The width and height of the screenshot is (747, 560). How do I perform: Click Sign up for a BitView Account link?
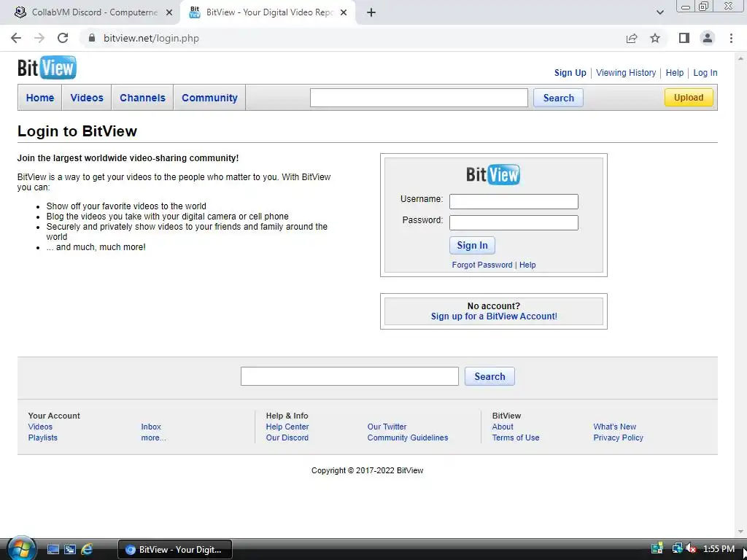pyautogui.click(x=494, y=316)
